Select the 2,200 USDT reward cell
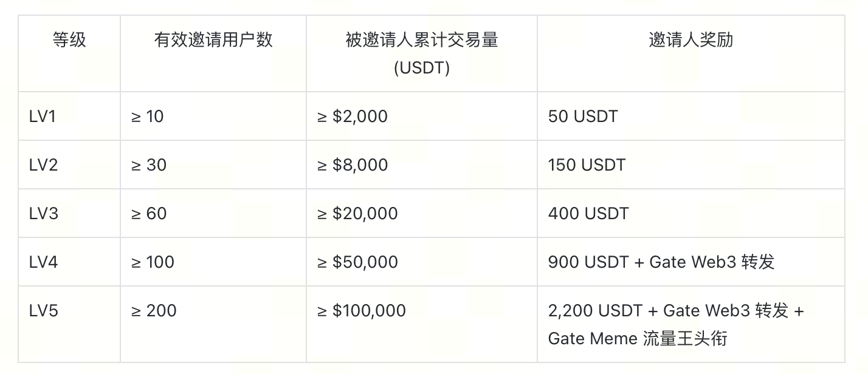 675,324
